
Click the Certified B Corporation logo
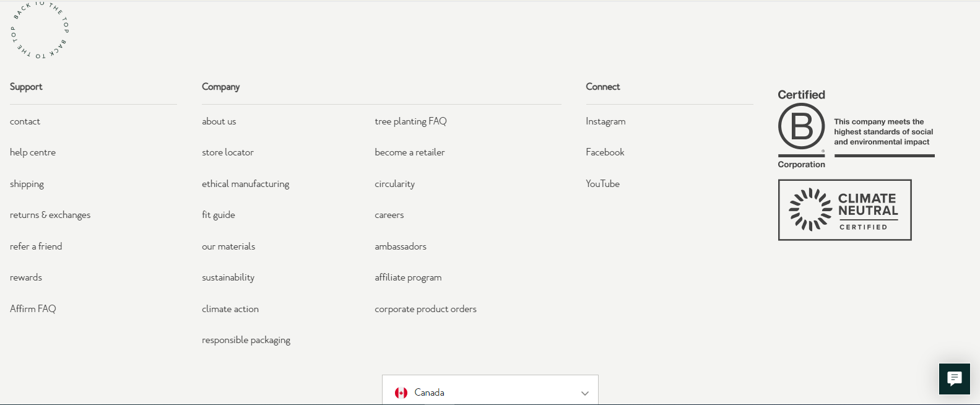[802, 129]
